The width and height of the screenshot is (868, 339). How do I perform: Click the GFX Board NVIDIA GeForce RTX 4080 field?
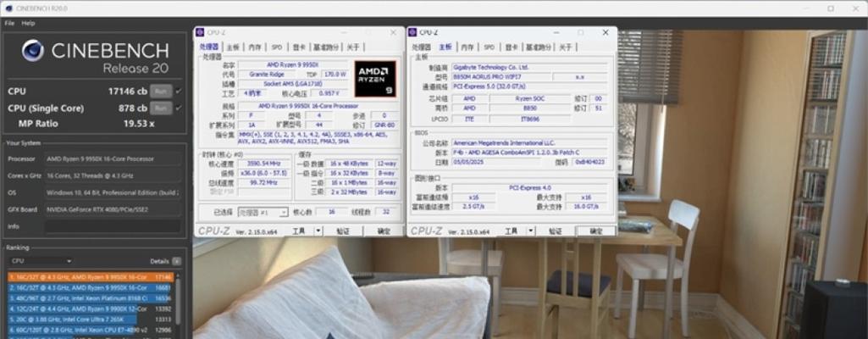tap(113, 209)
